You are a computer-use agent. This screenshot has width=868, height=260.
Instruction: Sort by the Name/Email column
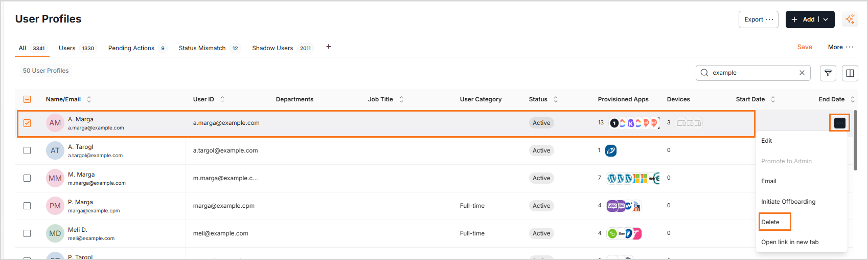click(89, 99)
